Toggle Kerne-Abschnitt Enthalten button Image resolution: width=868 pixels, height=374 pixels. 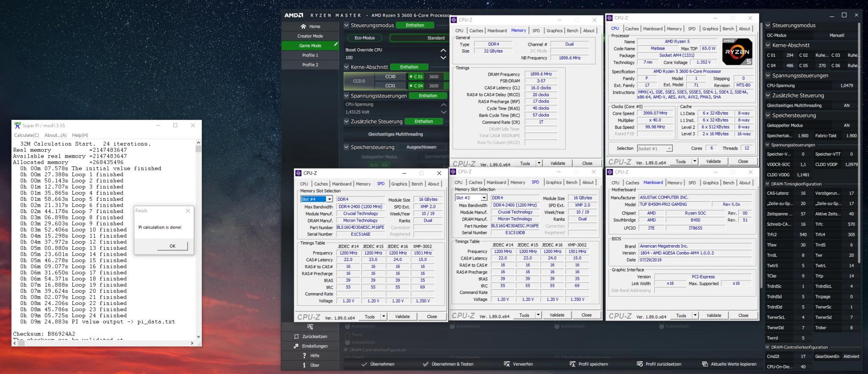tap(409, 67)
